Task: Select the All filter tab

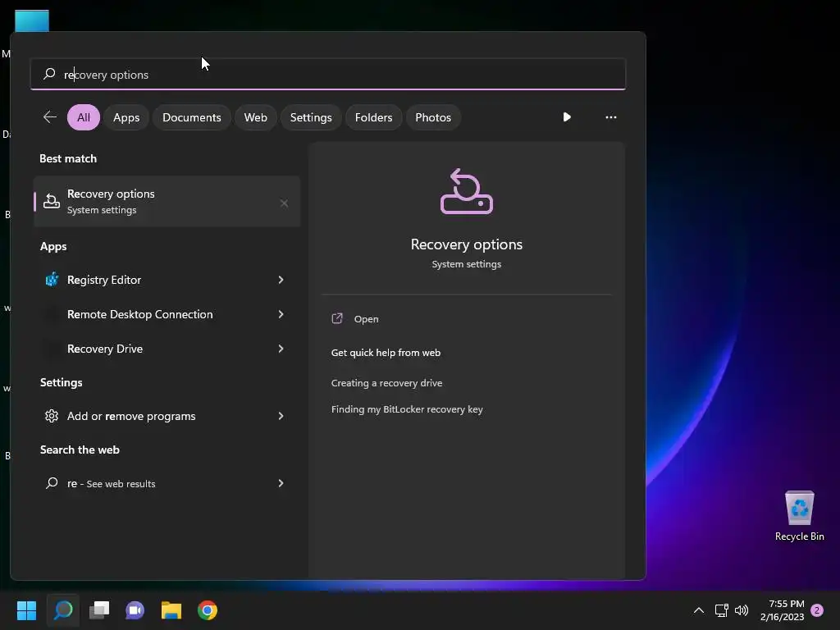Action: pos(84,117)
